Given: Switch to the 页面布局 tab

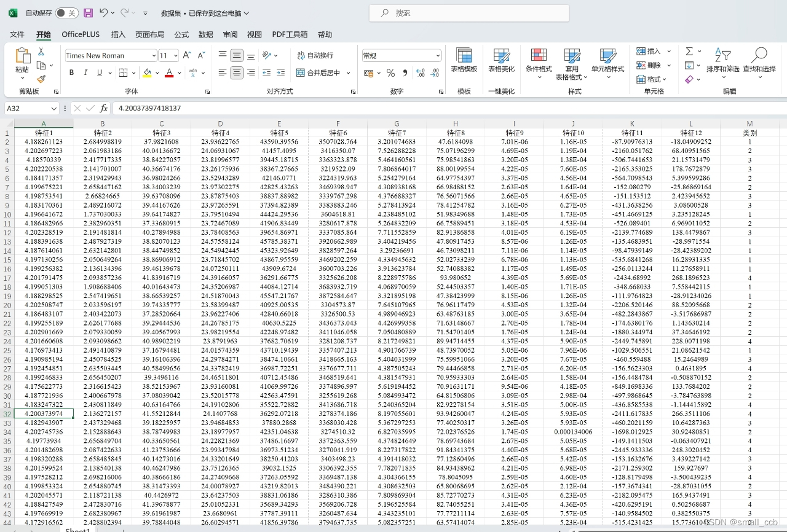Looking at the screenshot, I should point(150,34).
